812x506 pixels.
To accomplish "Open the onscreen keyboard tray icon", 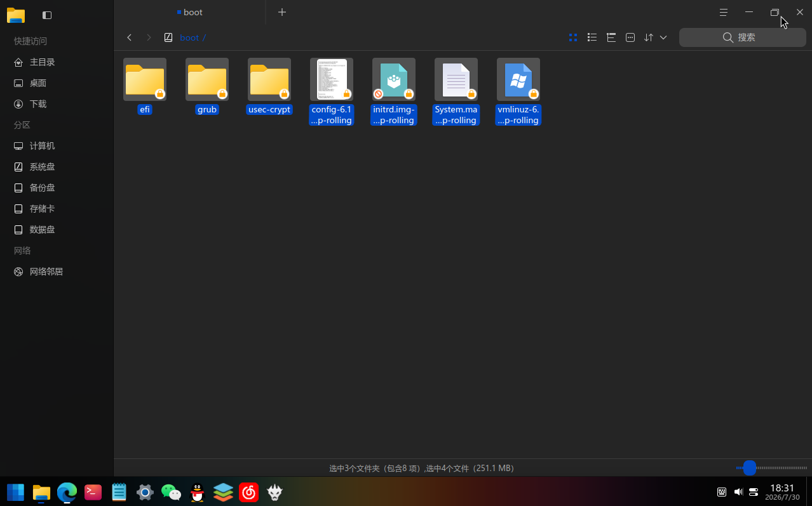I will coord(722,492).
